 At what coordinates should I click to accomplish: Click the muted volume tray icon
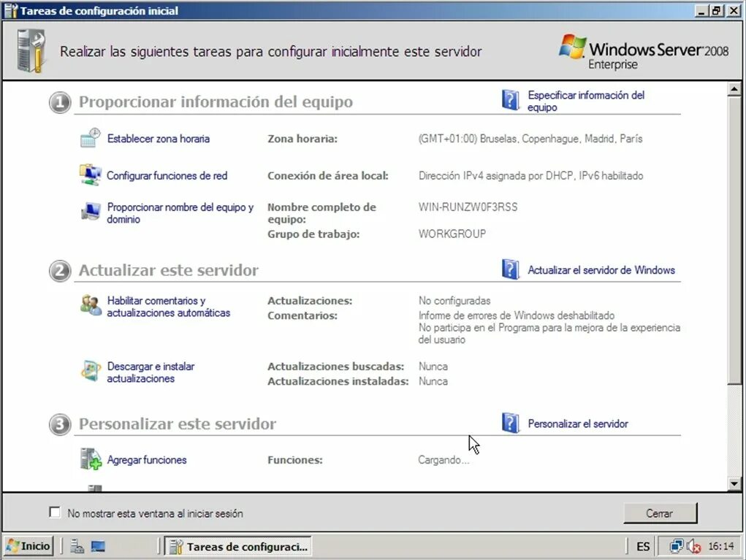pyautogui.click(x=694, y=547)
